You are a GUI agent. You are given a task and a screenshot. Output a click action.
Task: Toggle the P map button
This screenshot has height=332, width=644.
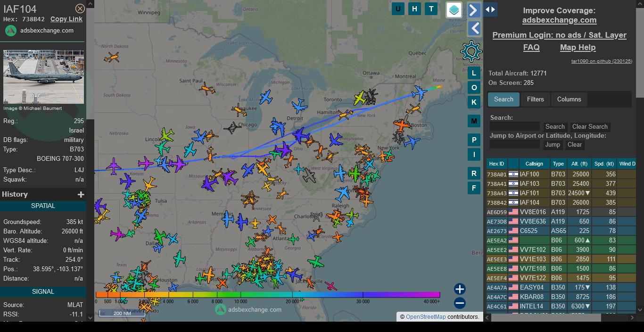click(x=474, y=140)
